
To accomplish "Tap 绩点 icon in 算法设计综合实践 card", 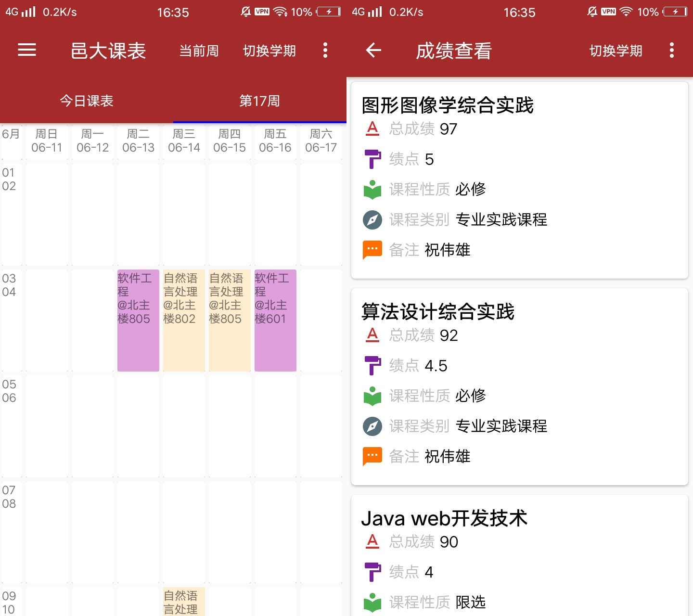I will tap(372, 365).
